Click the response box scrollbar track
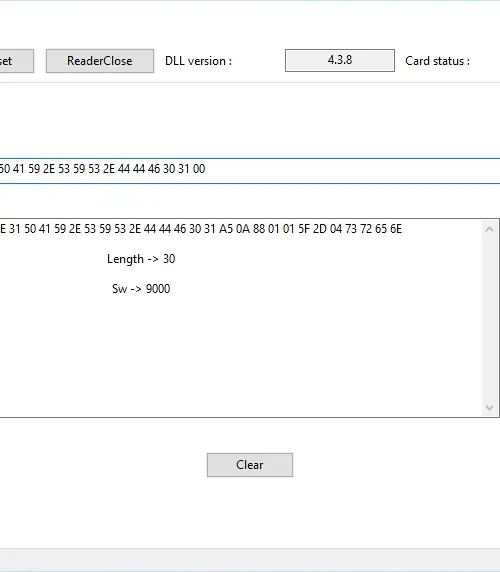This screenshot has width=500, height=572. click(489, 318)
